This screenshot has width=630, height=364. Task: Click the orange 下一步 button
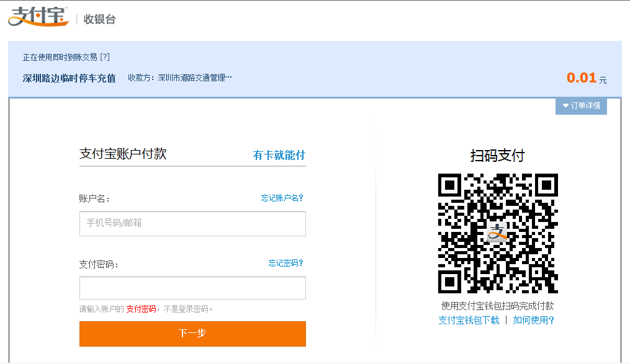click(x=192, y=334)
